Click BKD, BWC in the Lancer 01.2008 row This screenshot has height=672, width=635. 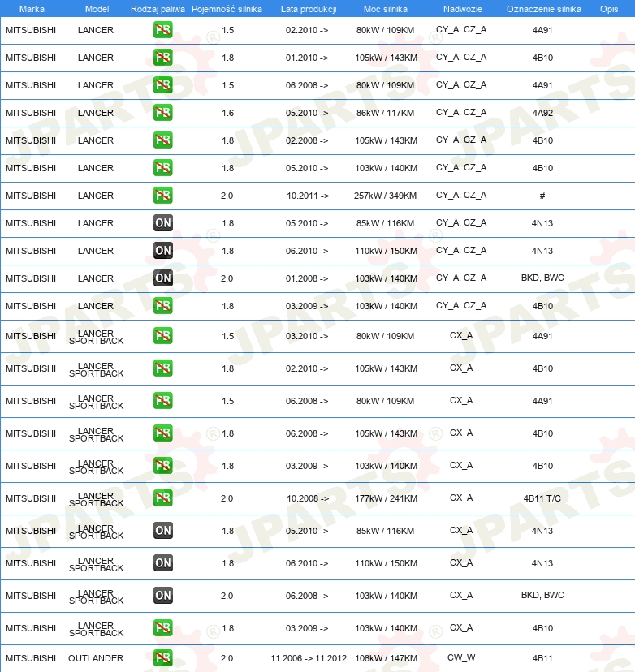(x=542, y=278)
